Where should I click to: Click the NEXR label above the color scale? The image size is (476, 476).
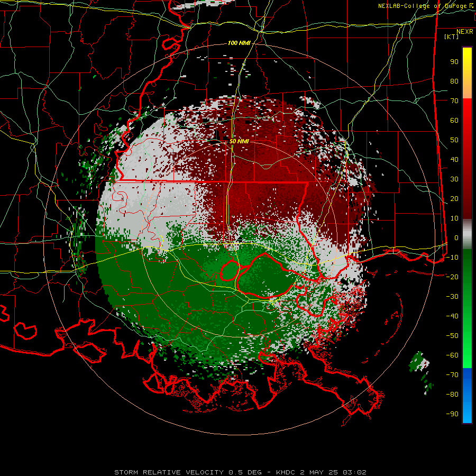[x=465, y=32]
